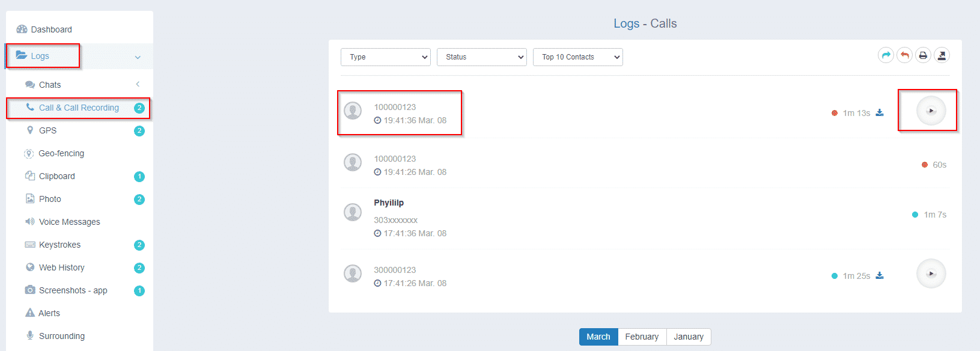Switch to the February tab

(642, 337)
